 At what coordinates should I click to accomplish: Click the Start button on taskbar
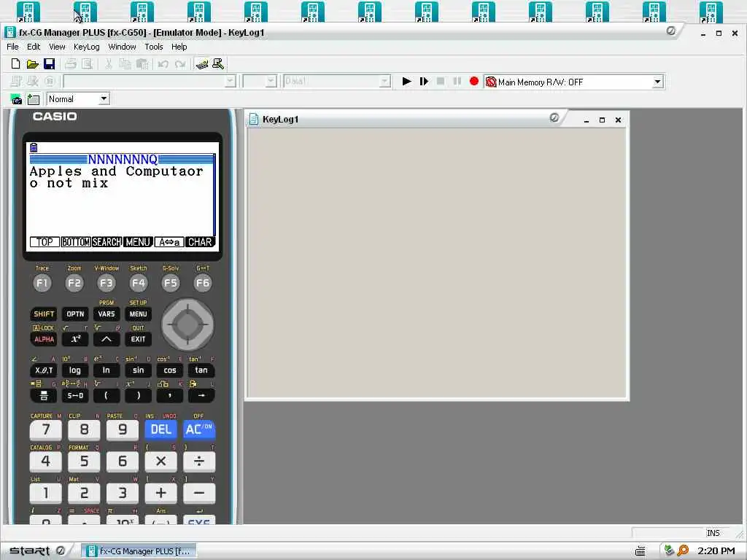point(36,551)
